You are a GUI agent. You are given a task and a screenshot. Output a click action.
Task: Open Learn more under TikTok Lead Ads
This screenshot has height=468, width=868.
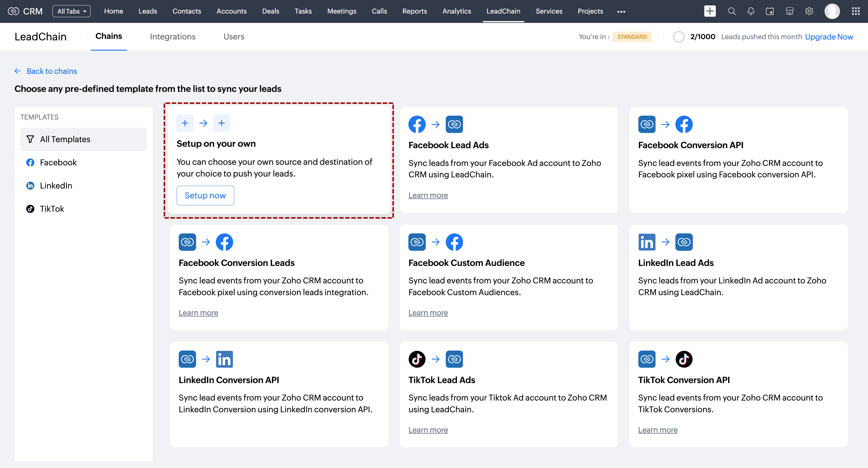click(428, 430)
